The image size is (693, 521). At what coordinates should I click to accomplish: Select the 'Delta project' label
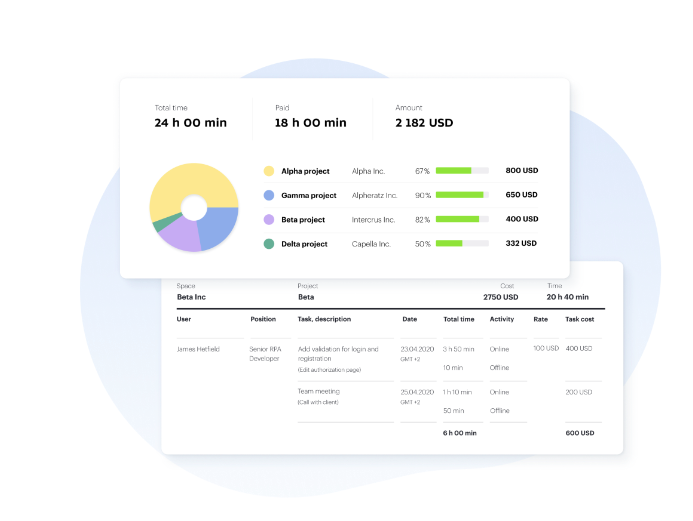click(305, 244)
